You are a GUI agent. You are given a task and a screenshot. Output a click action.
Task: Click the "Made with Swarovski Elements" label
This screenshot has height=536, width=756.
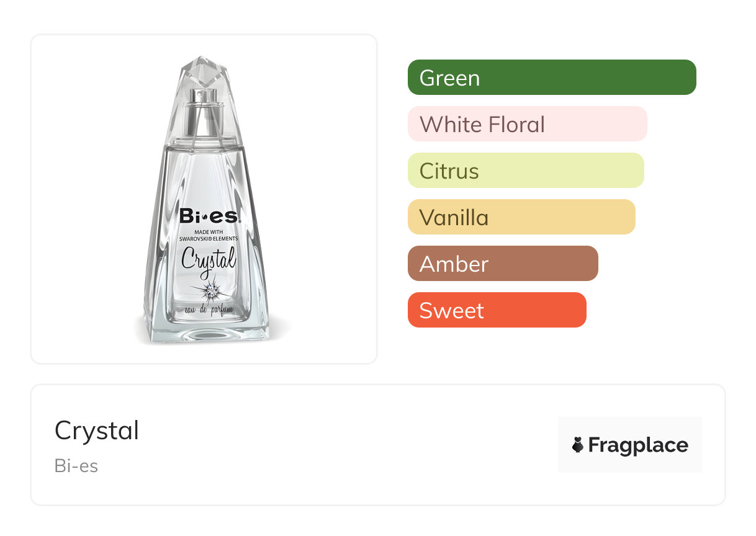[209, 235]
